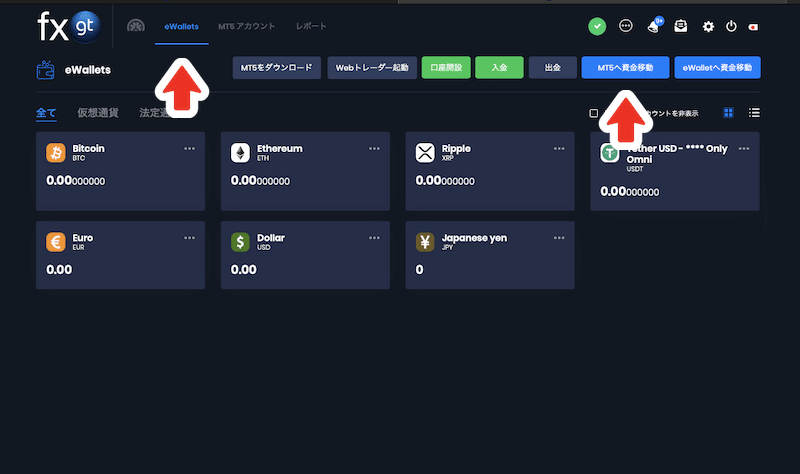Select the 仮想通貨 filter tab
The width and height of the screenshot is (800, 474).
coord(98,113)
